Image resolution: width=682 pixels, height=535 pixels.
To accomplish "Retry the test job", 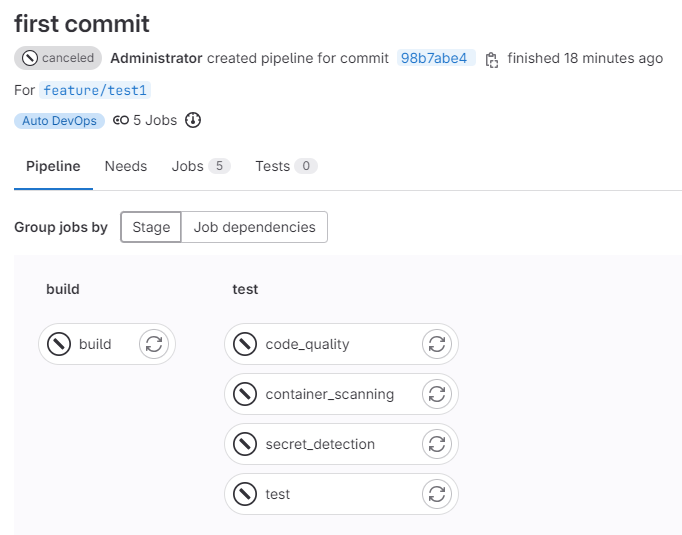I will point(436,494).
